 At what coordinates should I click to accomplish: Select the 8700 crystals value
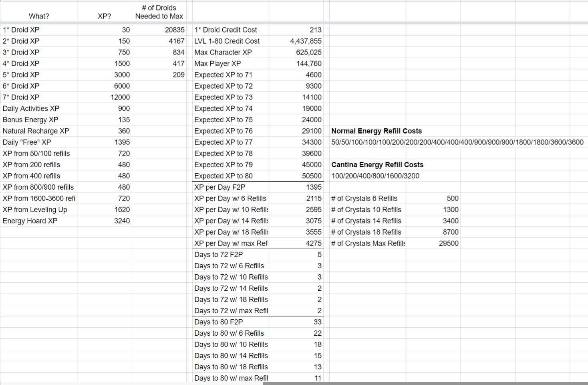(x=433, y=232)
